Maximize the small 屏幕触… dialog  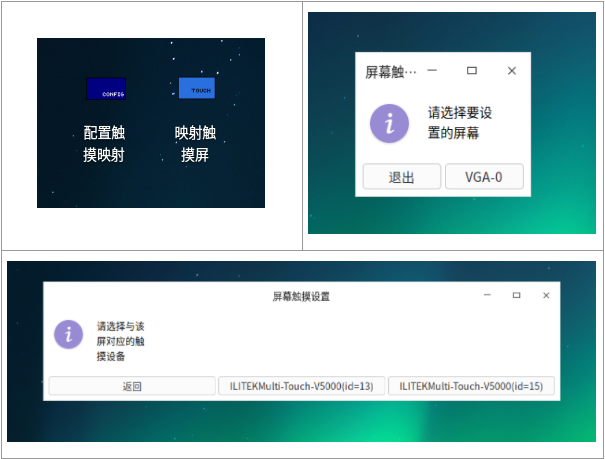click(471, 71)
